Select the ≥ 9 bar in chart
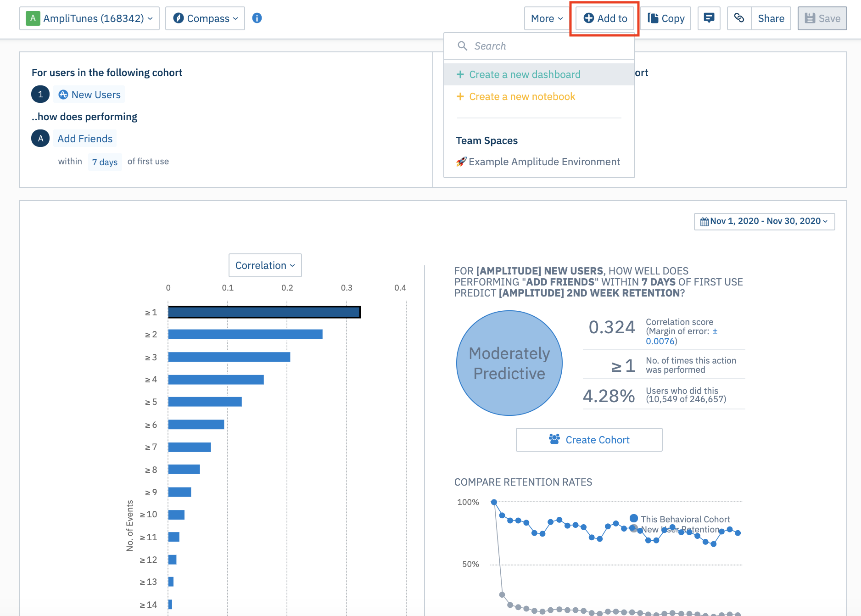 [x=180, y=492]
